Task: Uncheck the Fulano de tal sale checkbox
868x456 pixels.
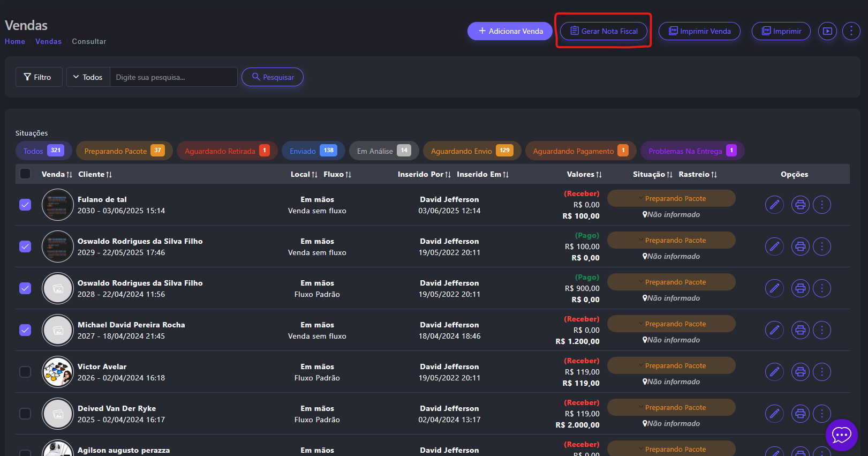Action: click(x=25, y=205)
